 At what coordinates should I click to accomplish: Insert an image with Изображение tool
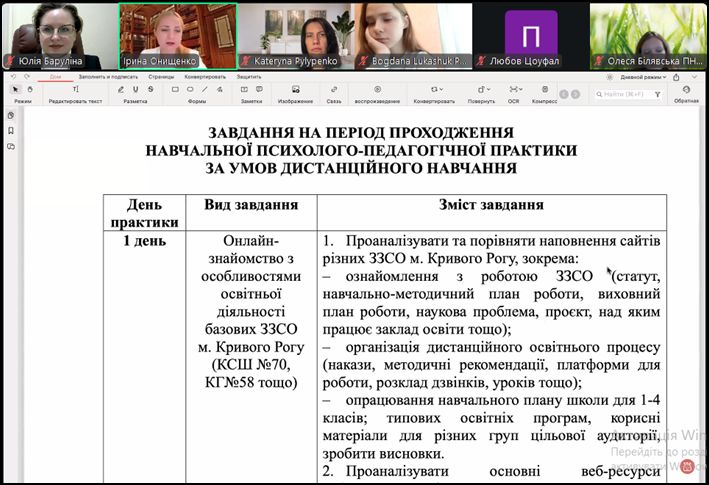[x=295, y=89]
